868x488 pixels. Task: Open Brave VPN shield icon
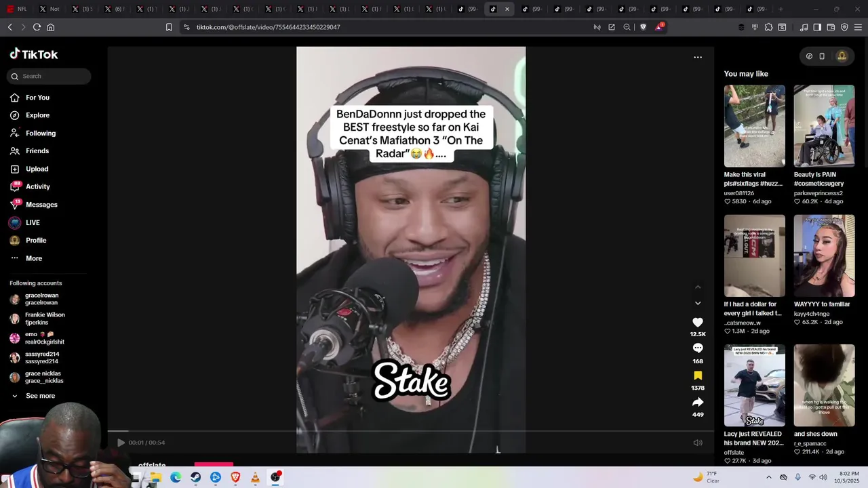pyautogui.click(x=844, y=27)
